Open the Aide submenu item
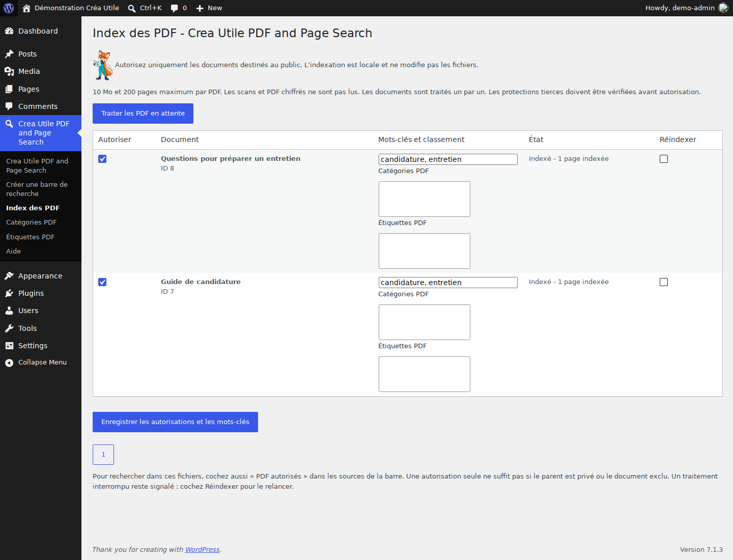Image resolution: width=733 pixels, height=560 pixels. pos(41,251)
